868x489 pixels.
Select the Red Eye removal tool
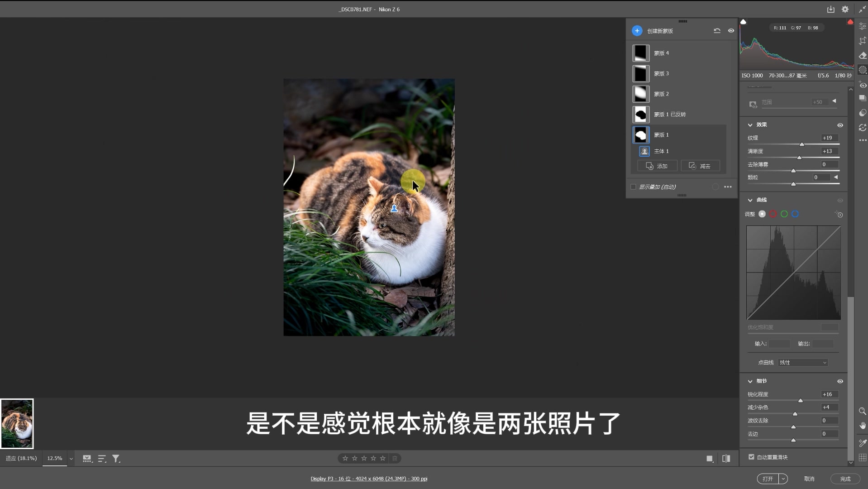pos(863,85)
